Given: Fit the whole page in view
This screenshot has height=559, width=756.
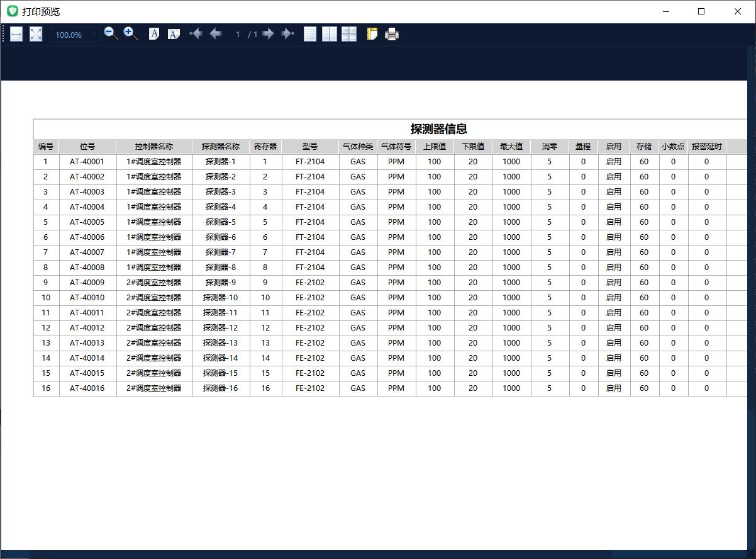Looking at the screenshot, I should pyautogui.click(x=36, y=34).
